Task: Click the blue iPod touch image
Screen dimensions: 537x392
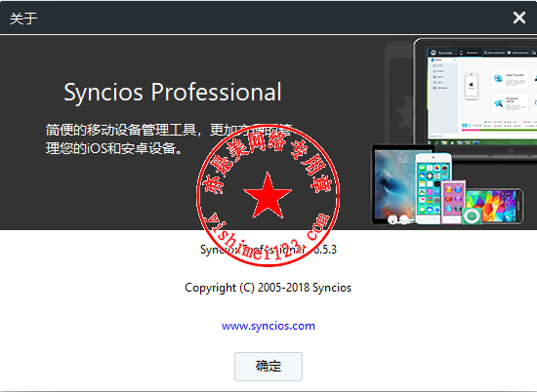Action: [433, 188]
